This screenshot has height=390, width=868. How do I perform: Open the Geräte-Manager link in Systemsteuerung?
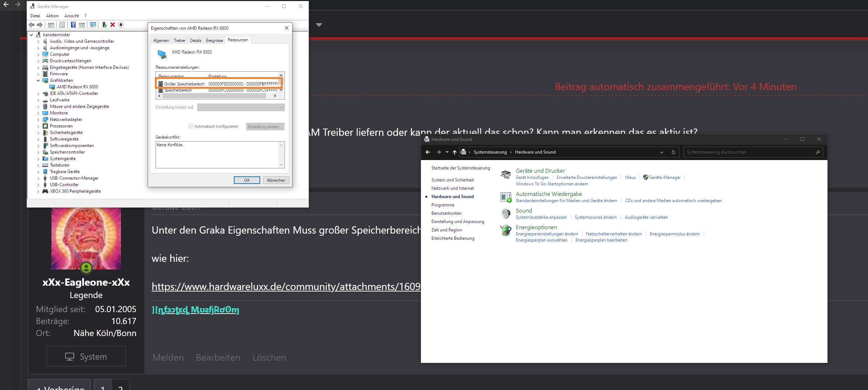point(665,177)
